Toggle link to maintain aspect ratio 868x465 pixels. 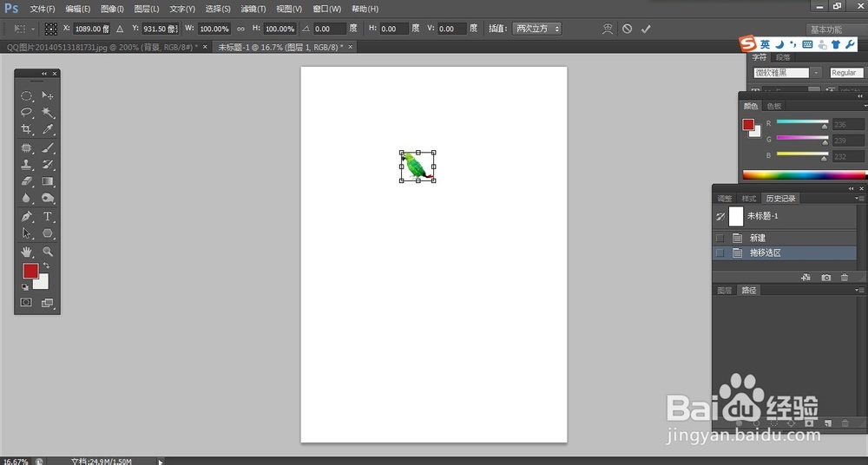tap(240, 29)
